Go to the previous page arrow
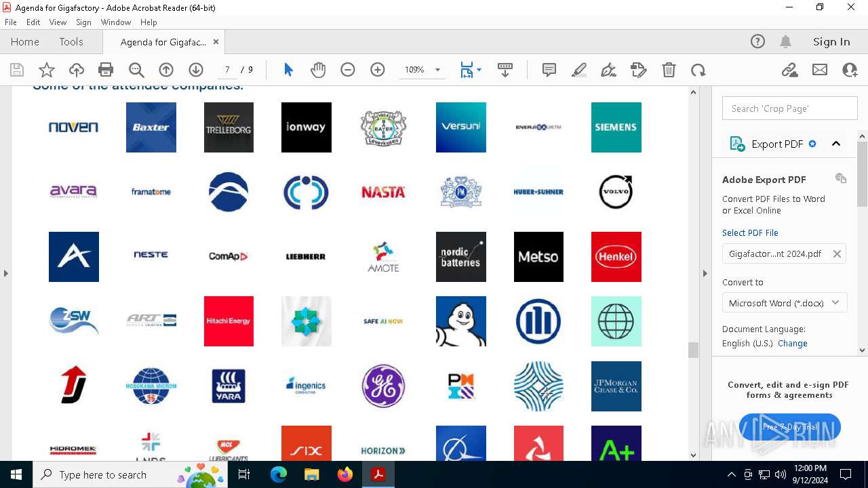 (x=166, y=70)
